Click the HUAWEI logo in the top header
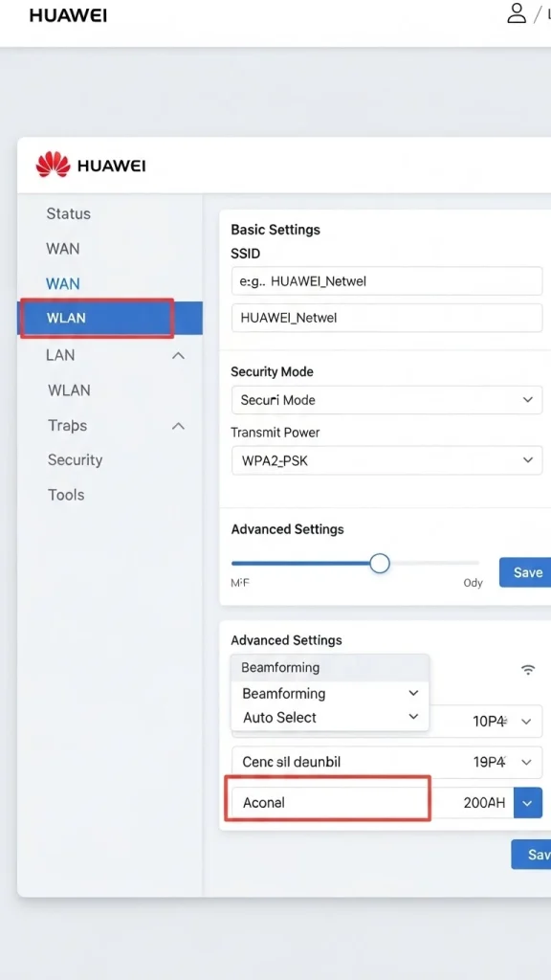551x980 pixels. click(x=67, y=15)
